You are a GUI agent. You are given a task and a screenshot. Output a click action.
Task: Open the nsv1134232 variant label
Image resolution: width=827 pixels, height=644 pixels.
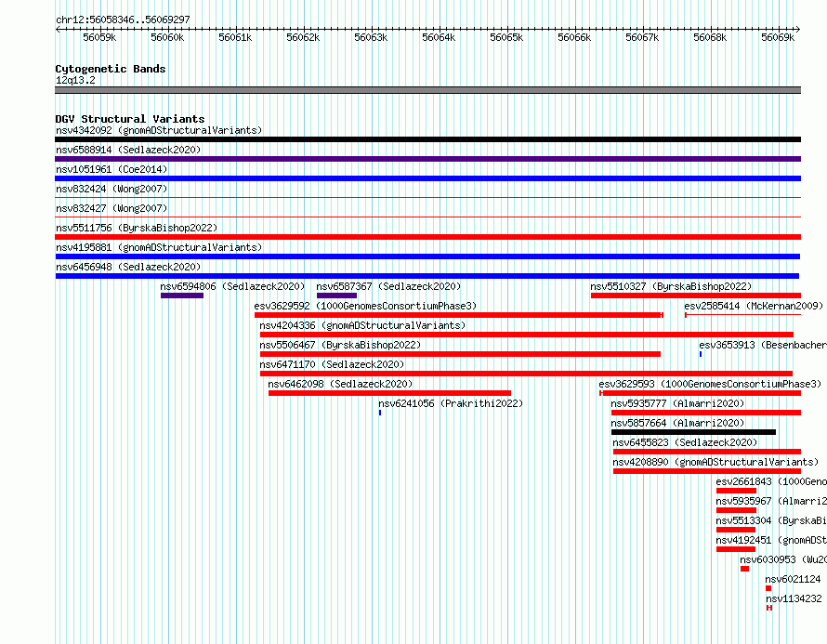coord(794,598)
